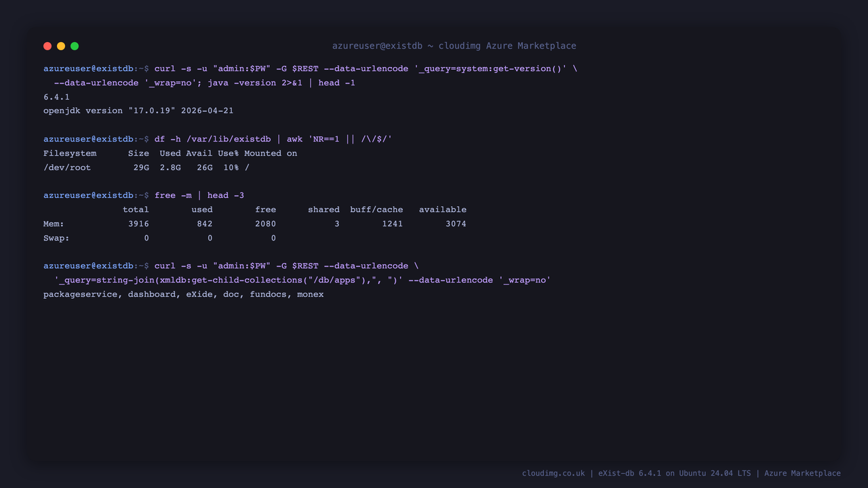The width and height of the screenshot is (868, 488).
Task: Click the version output '6.4.1'
Action: point(56,97)
